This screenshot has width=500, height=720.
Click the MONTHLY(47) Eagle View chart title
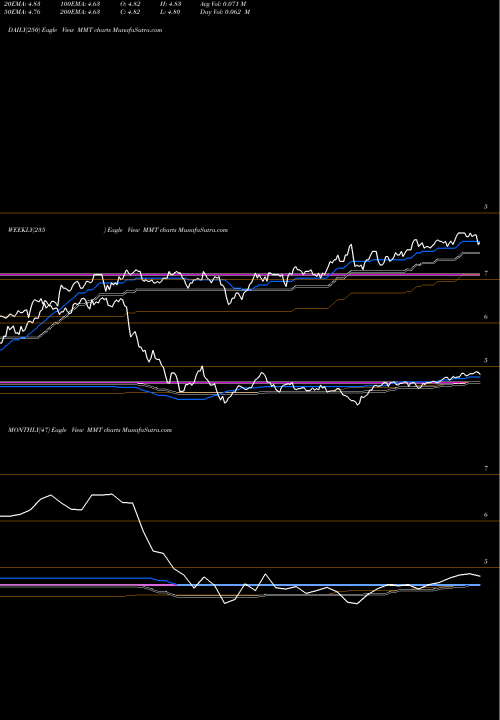click(90, 430)
